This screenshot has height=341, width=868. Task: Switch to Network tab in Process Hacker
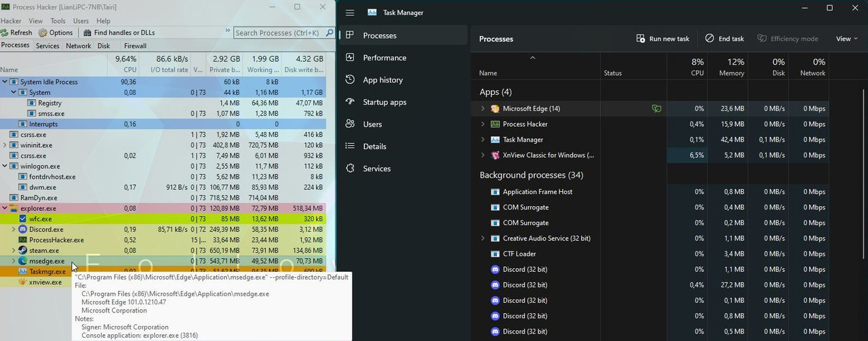coord(78,46)
